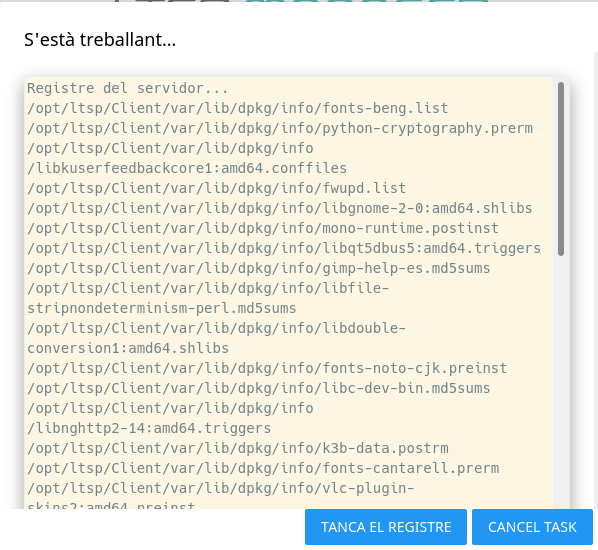
Task: Select the libgnome-2-0:amd64.shlibs entry
Action: [280, 208]
